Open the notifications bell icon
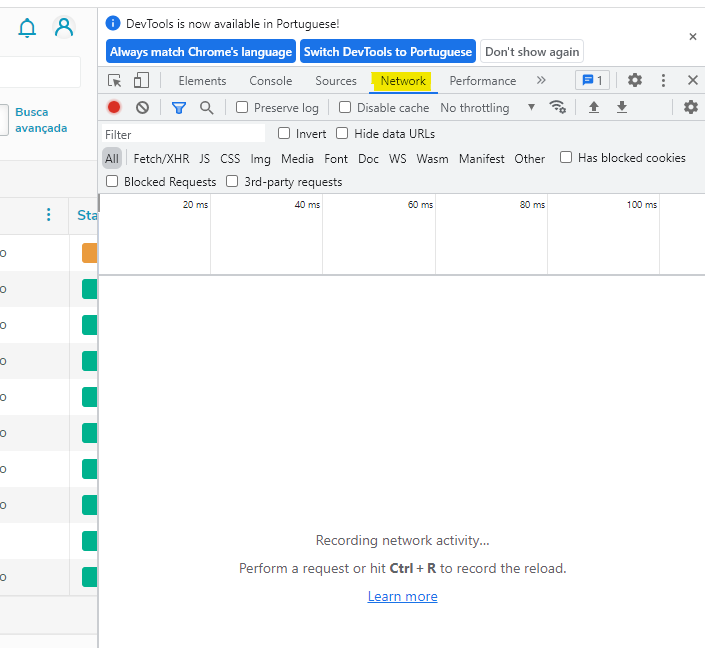The width and height of the screenshot is (705, 648). [x=27, y=28]
